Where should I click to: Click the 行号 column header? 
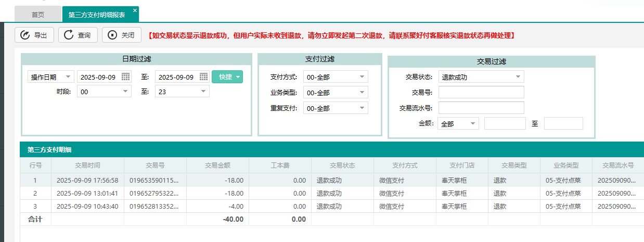click(35, 165)
